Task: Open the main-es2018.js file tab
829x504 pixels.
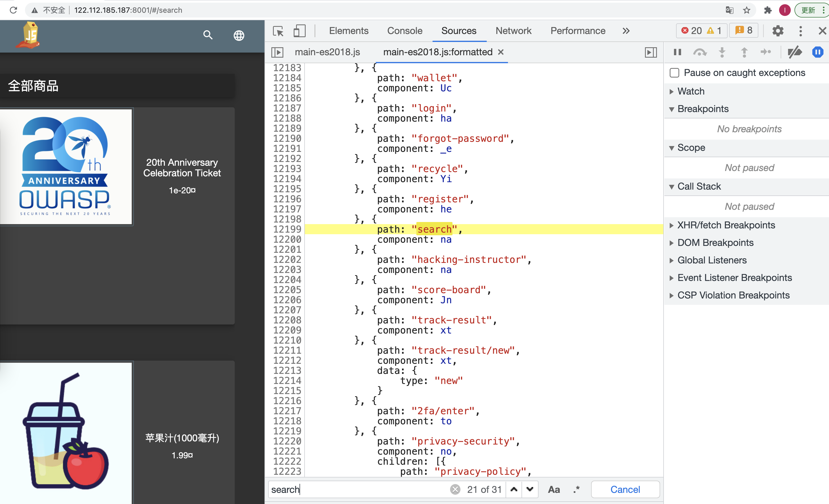Action: (x=327, y=52)
